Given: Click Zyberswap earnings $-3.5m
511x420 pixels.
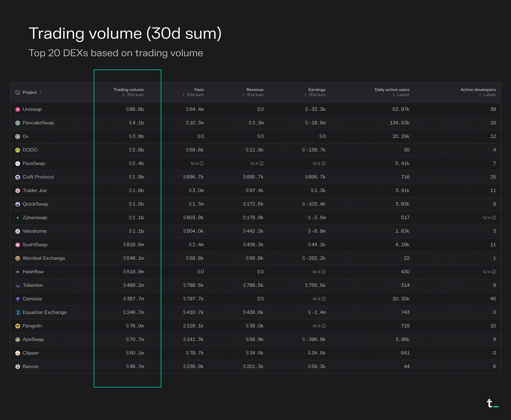Looking at the screenshot, I should 317,218.
